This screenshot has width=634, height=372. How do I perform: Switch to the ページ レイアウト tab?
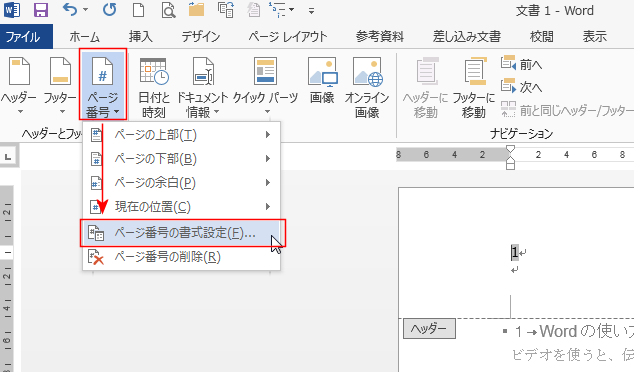click(288, 37)
